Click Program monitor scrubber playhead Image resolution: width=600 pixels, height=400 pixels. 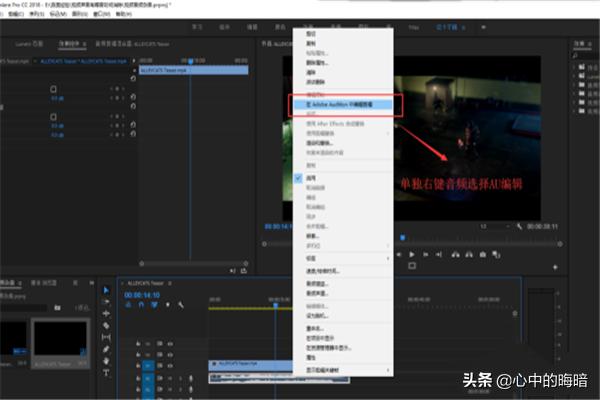pos(403,237)
